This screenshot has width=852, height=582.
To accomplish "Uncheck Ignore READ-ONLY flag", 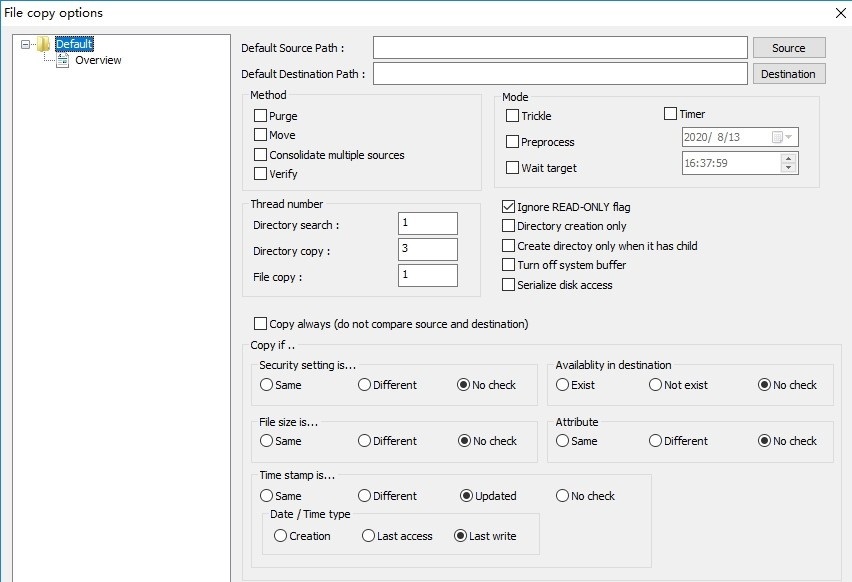I will [509, 206].
